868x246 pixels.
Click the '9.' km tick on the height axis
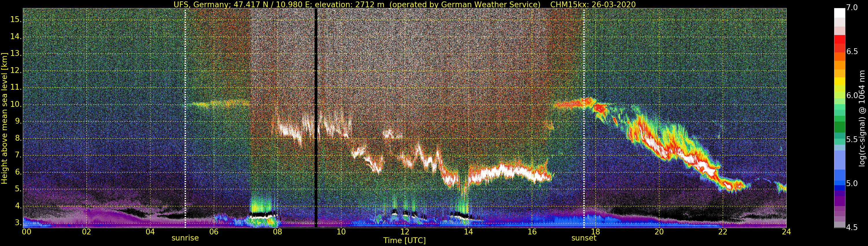tap(18, 121)
